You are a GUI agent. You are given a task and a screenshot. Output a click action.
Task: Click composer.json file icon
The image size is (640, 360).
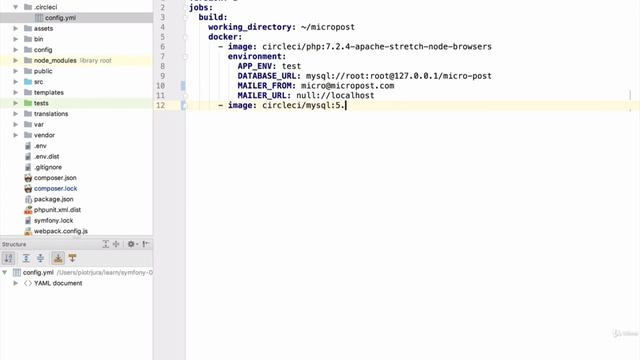tap(28, 178)
